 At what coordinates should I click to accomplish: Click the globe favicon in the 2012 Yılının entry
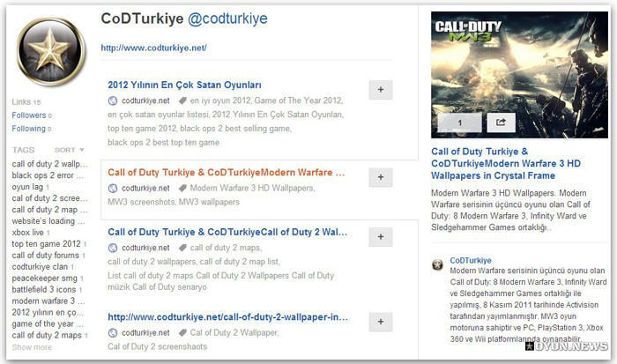click(113, 100)
